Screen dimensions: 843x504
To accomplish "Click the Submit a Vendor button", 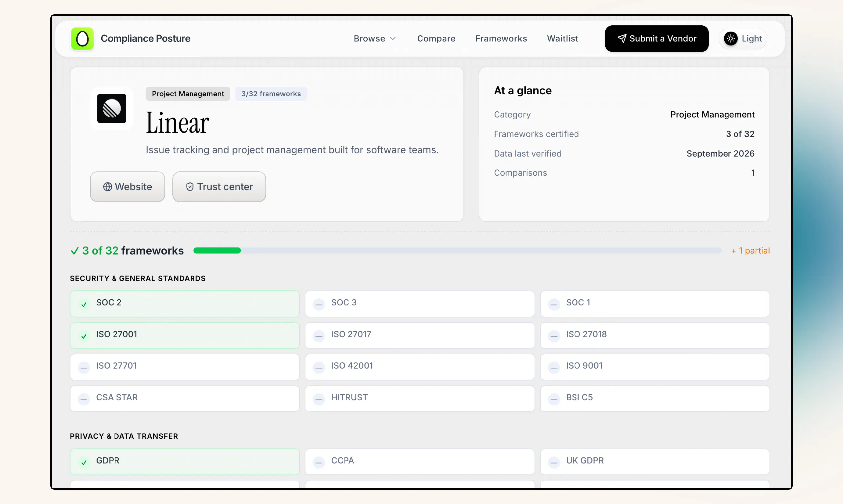I will point(657,39).
